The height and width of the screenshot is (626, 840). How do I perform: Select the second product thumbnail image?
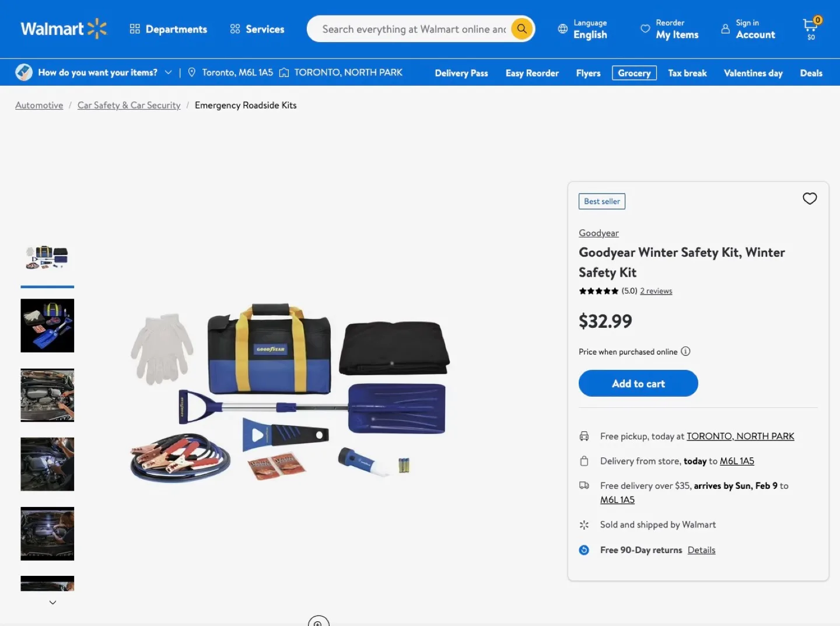[x=47, y=326]
